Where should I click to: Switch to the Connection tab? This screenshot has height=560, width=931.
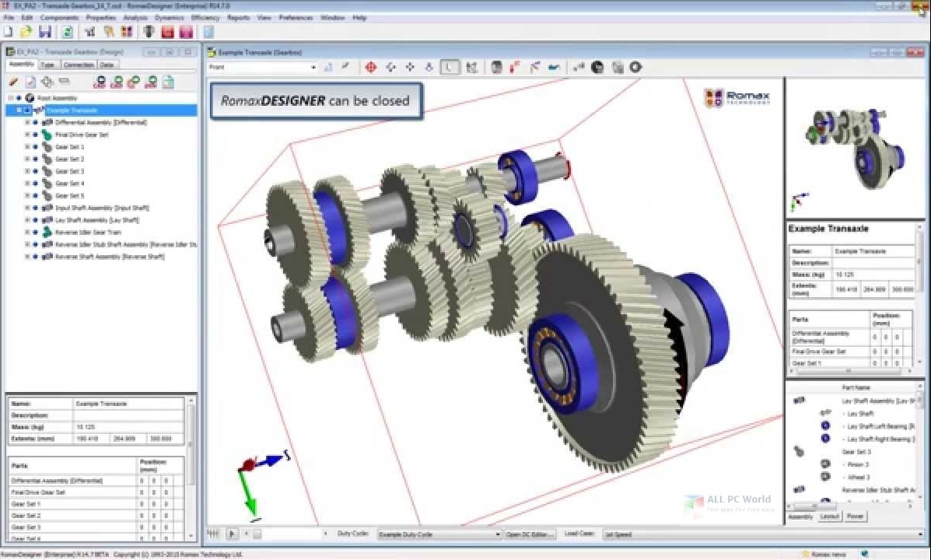[x=79, y=65]
